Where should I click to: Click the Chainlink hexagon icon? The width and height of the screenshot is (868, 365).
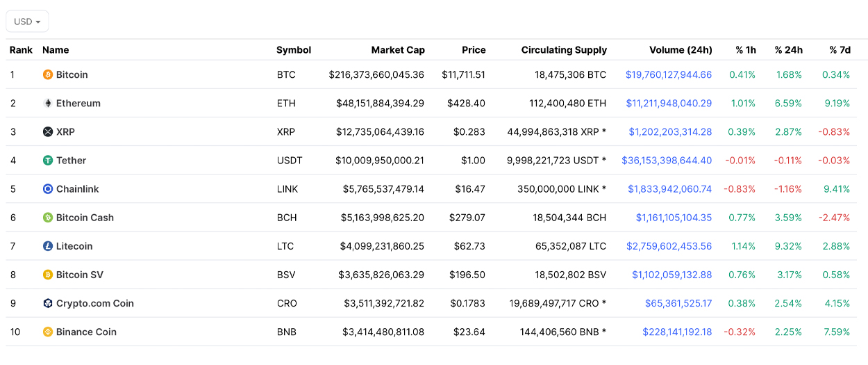pyautogui.click(x=48, y=189)
